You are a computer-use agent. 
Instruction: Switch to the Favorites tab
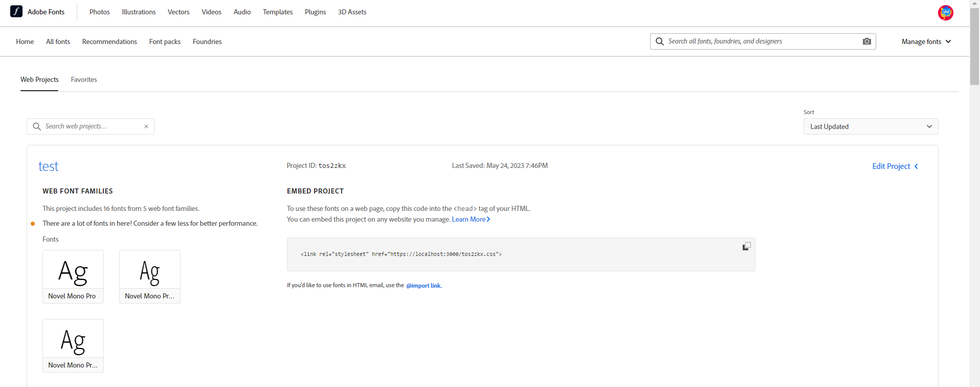(84, 79)
